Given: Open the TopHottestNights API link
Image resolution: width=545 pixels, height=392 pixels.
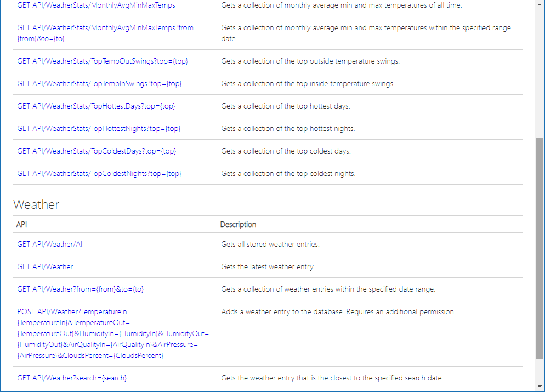Looking at the screenshot, I should [99, 128].
